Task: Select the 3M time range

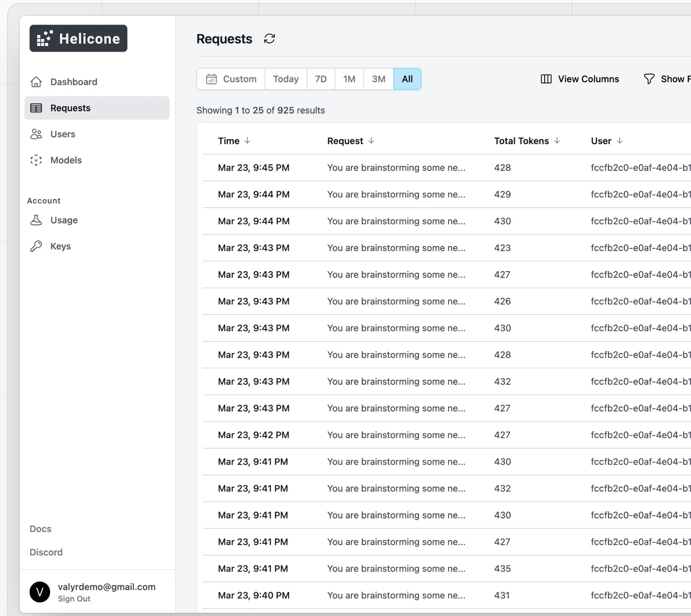Action: click(379, 79)
